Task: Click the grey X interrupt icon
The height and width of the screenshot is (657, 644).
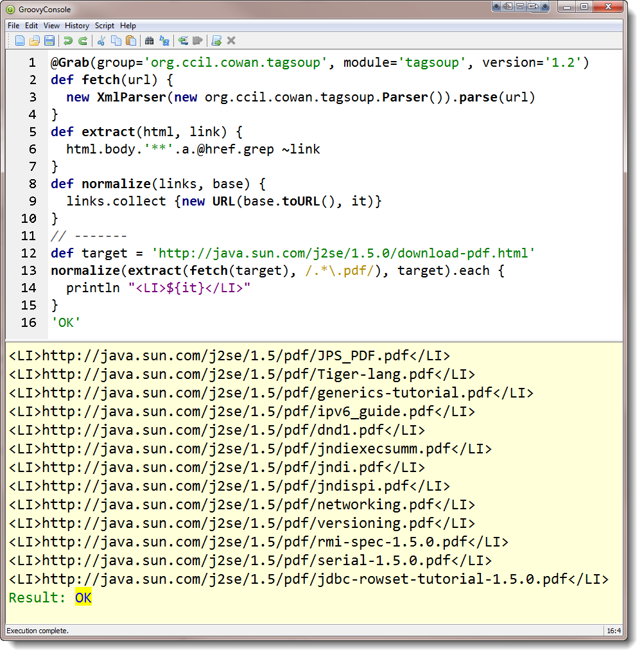Action: (x=231, y=40)
